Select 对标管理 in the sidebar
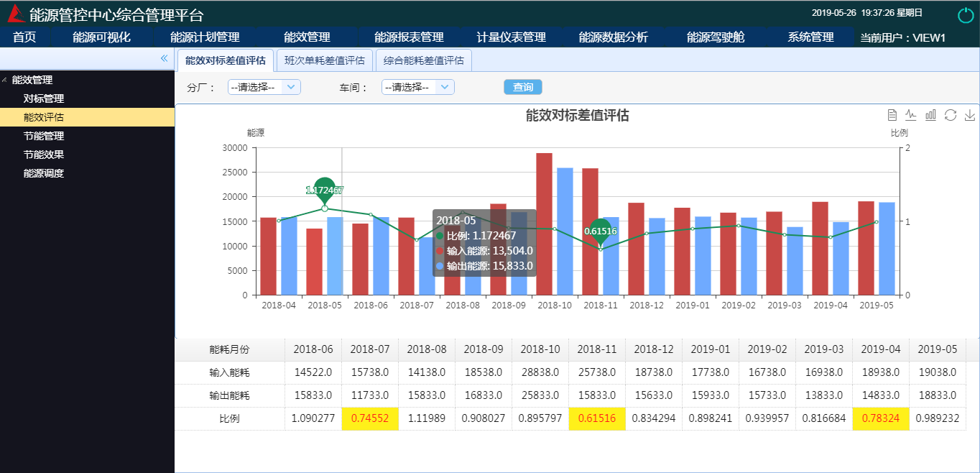 [44, 98]
